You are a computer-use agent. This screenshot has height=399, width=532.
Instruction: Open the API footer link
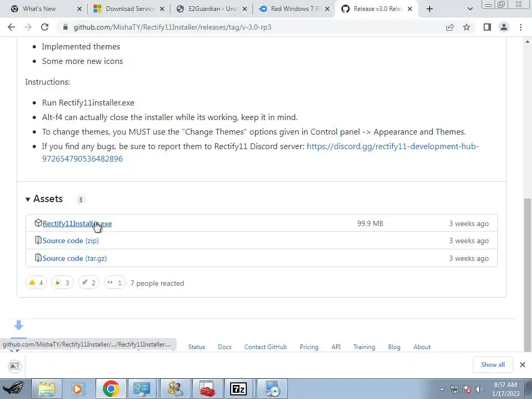pos(336,347)
